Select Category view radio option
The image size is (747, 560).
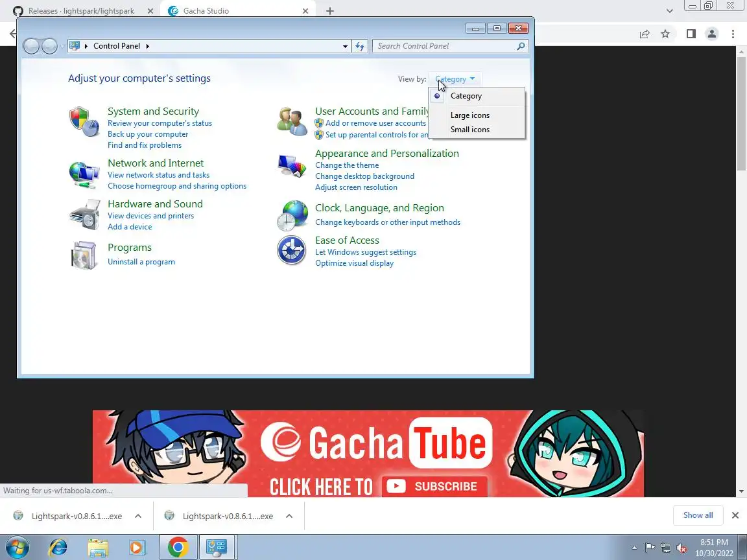(477, 96)
